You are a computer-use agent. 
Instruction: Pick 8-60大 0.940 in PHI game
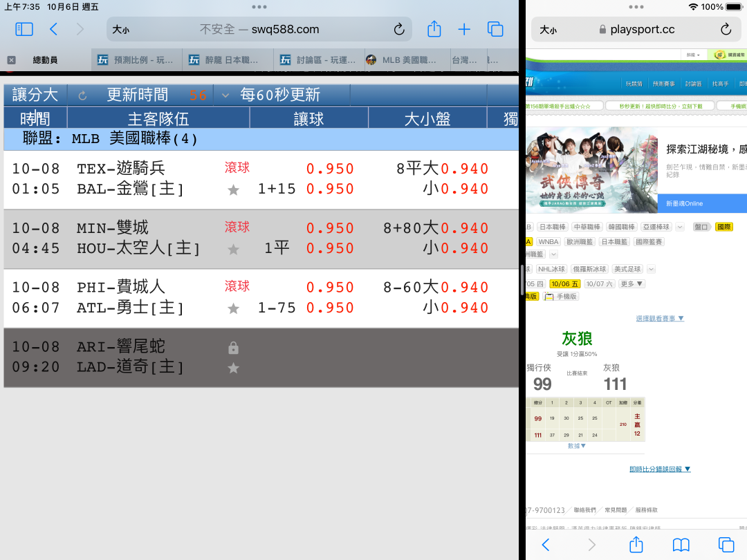[x=465, y=288]
